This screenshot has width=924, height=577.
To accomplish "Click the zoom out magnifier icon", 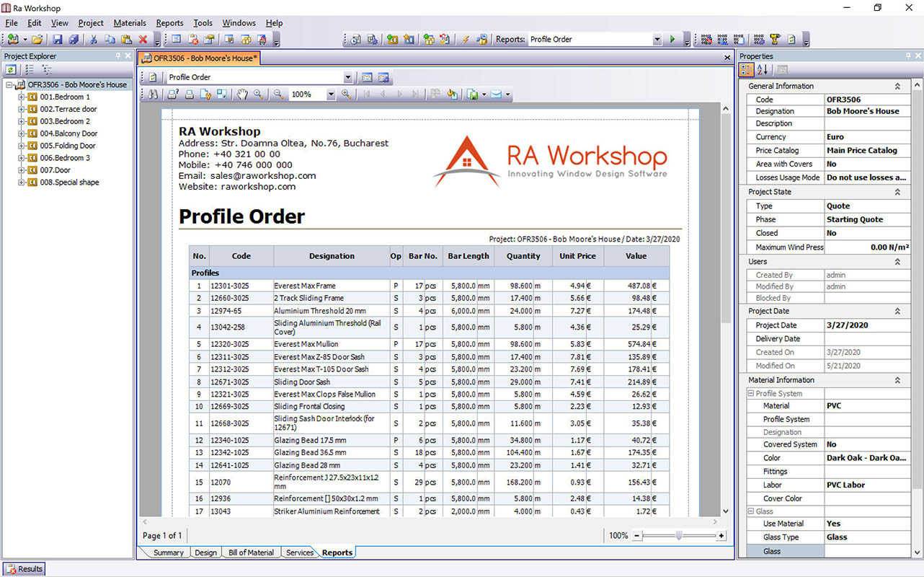I will point(279,94).
